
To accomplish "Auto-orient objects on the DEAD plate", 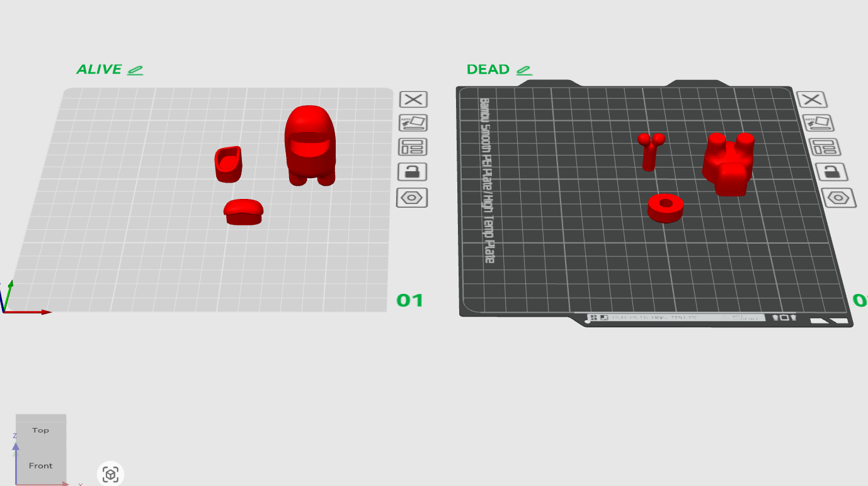I will [817, 123].
